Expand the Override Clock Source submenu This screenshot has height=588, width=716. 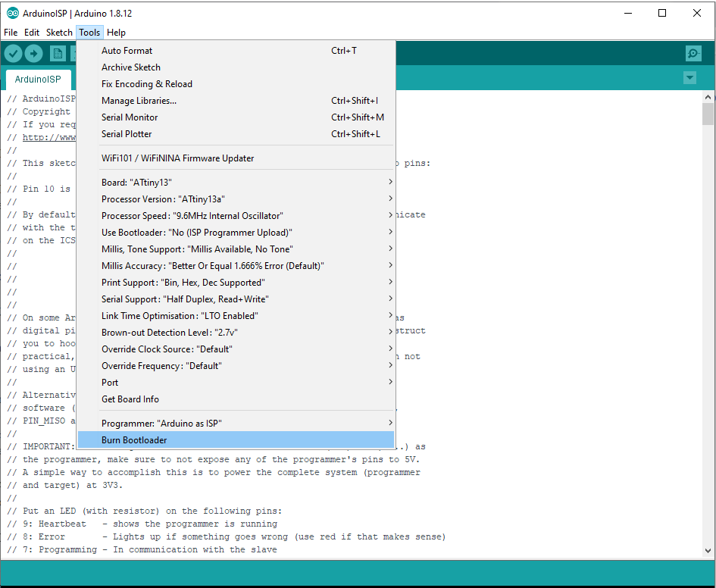[x=236, y=349]
